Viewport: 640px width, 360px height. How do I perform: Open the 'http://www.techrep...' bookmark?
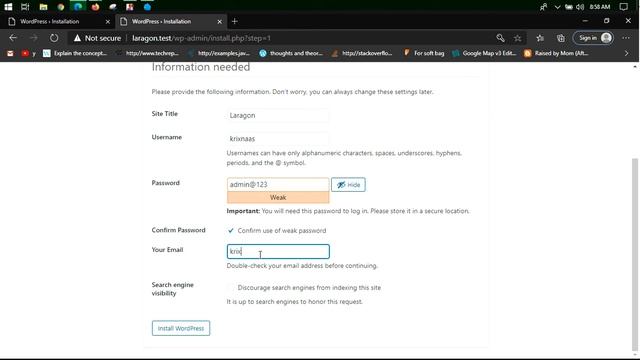[148, 53]
